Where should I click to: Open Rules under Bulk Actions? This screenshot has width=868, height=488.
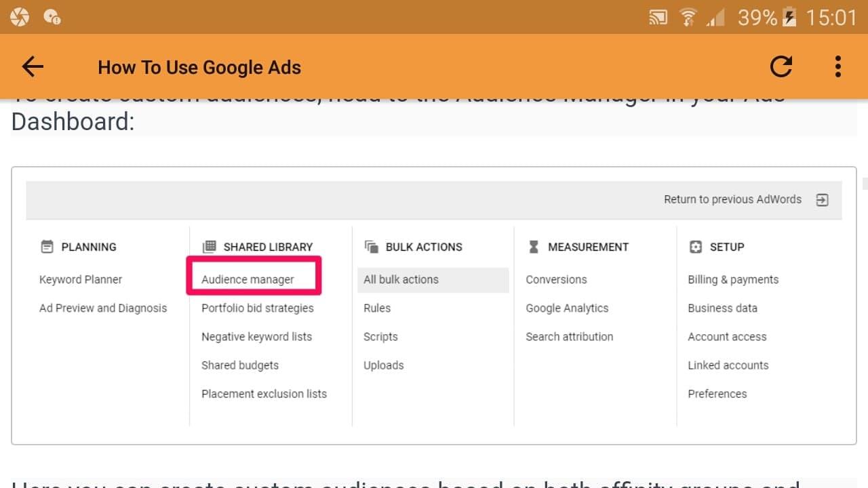coord(377,308)
